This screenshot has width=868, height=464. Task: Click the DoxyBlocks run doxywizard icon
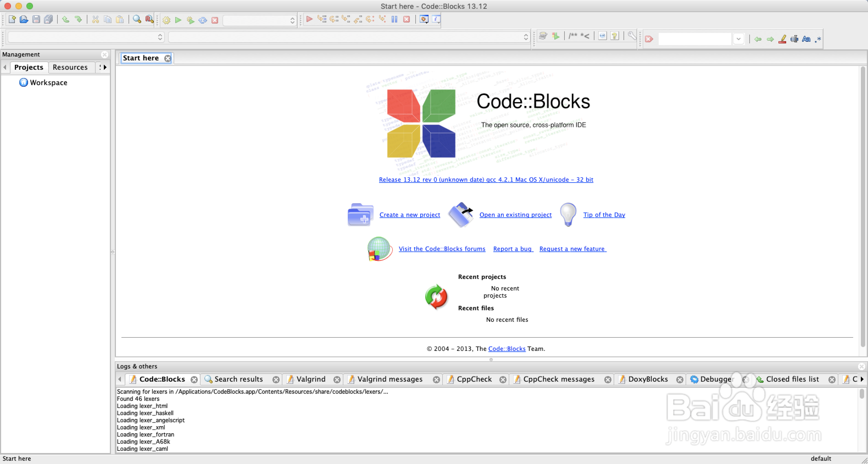(x=542, y=36)
